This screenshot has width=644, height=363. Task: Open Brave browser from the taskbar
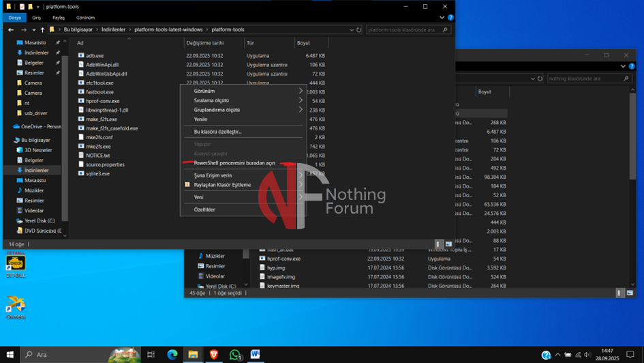[x=214, y=355]
